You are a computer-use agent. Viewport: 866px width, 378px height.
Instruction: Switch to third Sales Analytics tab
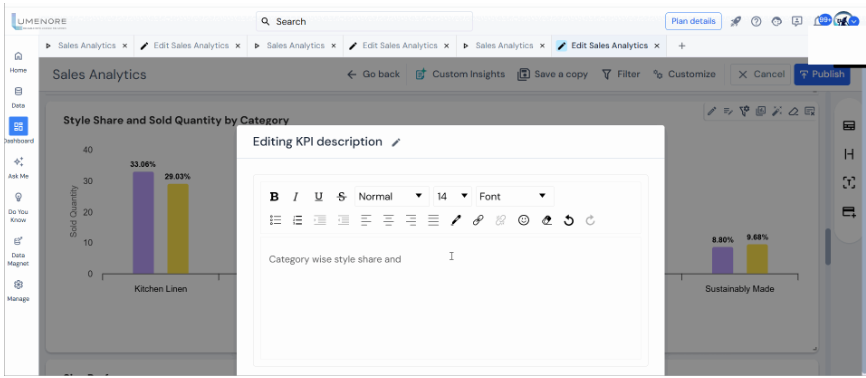[504, 45]
